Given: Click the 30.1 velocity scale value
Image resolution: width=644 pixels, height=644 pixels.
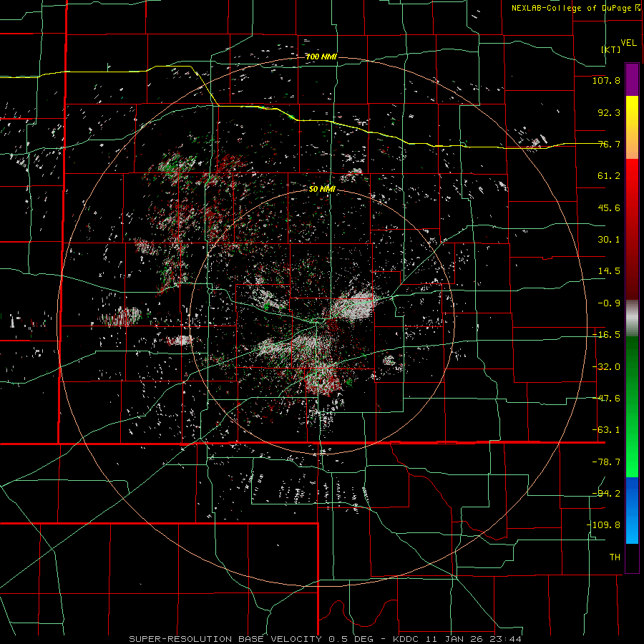Looking at the screenshot, I should [609, 240].
